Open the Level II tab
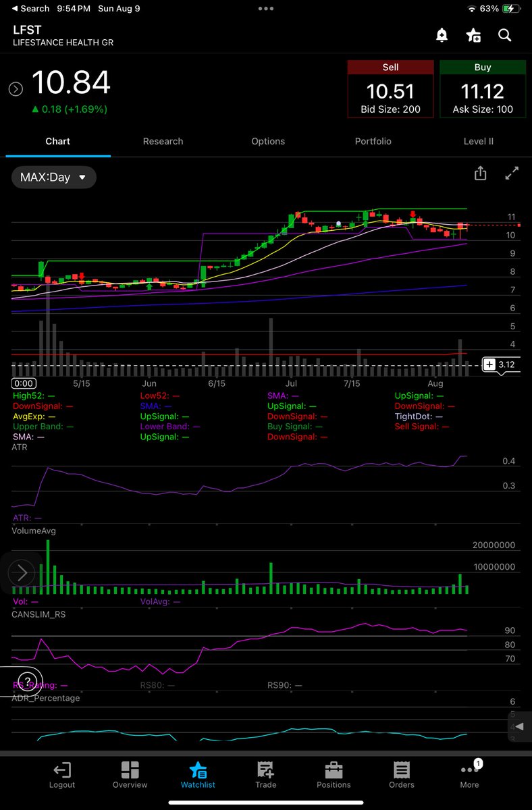This screenshot has height=810, width=532. tap(479, 141)
